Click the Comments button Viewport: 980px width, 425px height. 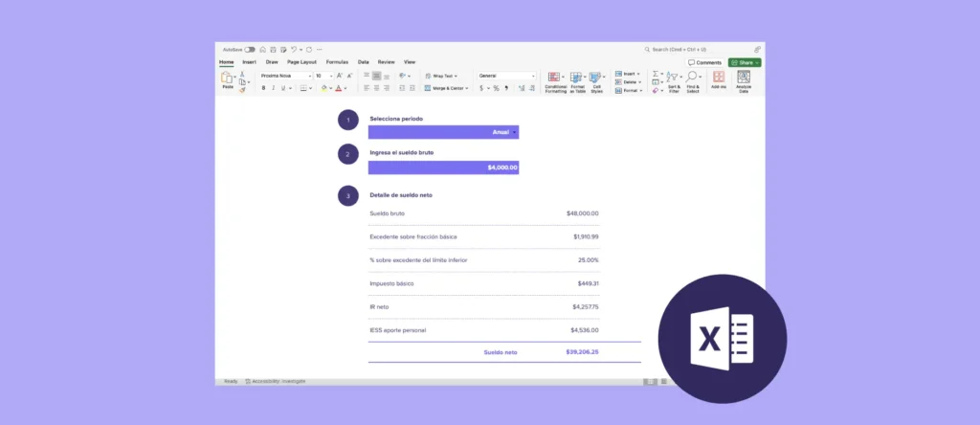(705, 62)
